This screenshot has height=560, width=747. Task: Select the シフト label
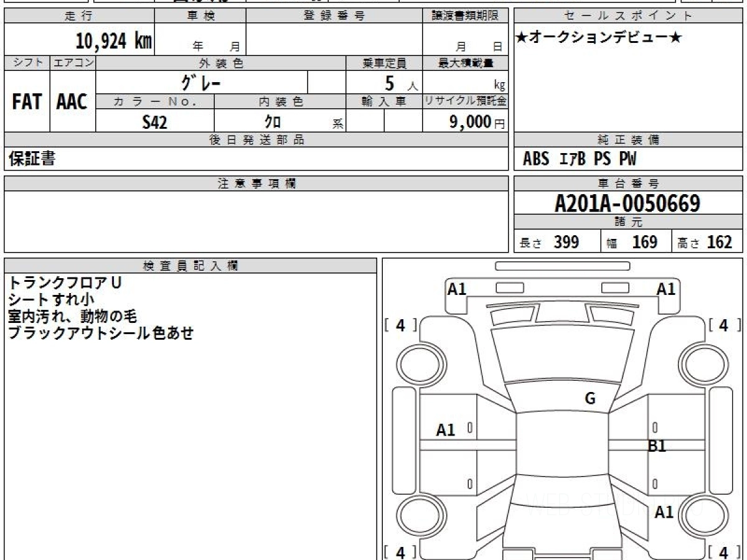pos(27,63)
